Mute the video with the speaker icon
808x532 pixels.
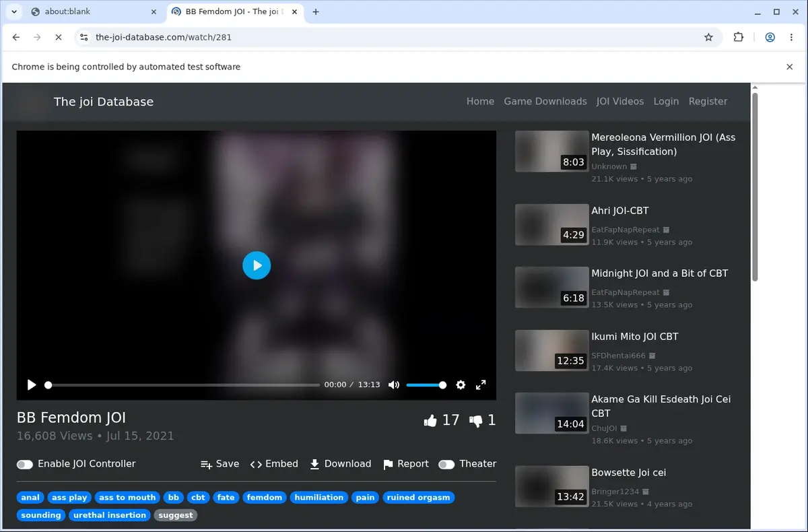click(394, 385)
